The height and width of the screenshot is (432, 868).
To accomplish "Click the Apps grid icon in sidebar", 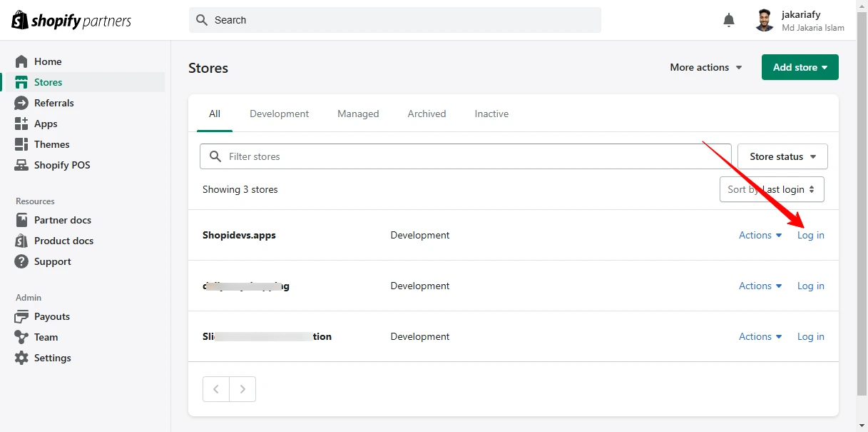I will (21, 124).
